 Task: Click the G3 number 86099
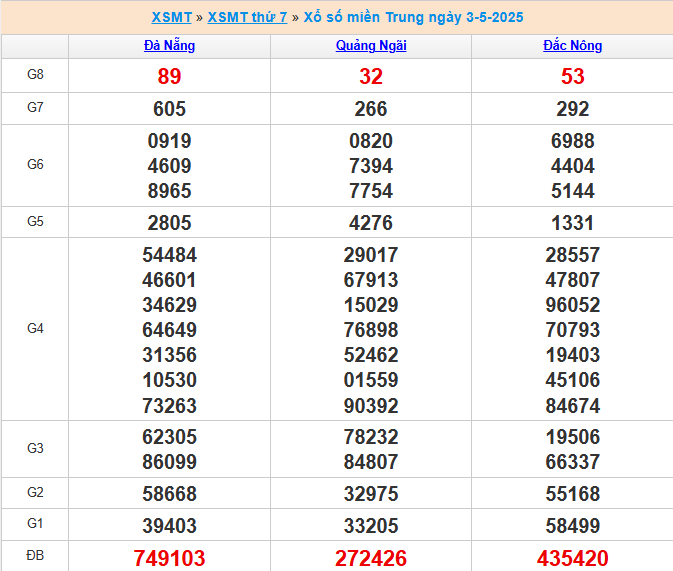[x=169, y=462]
